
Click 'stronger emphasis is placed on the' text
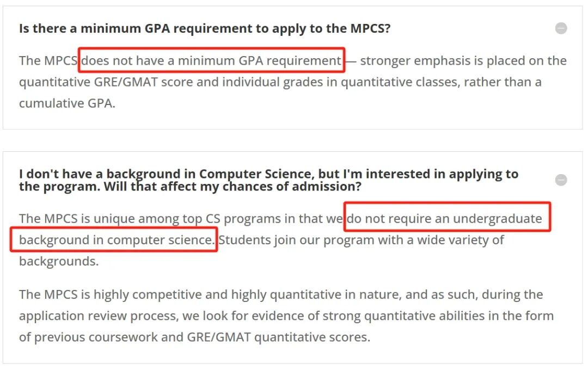463,61
